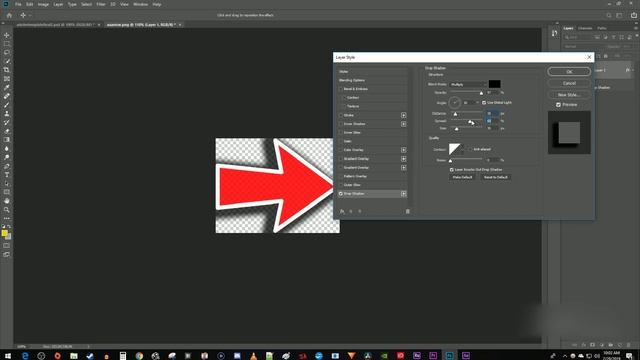Image resolution: width=640 pixels, height=360 pixels.
Task: Switch to the Channels tab
Action: [585, 28]
